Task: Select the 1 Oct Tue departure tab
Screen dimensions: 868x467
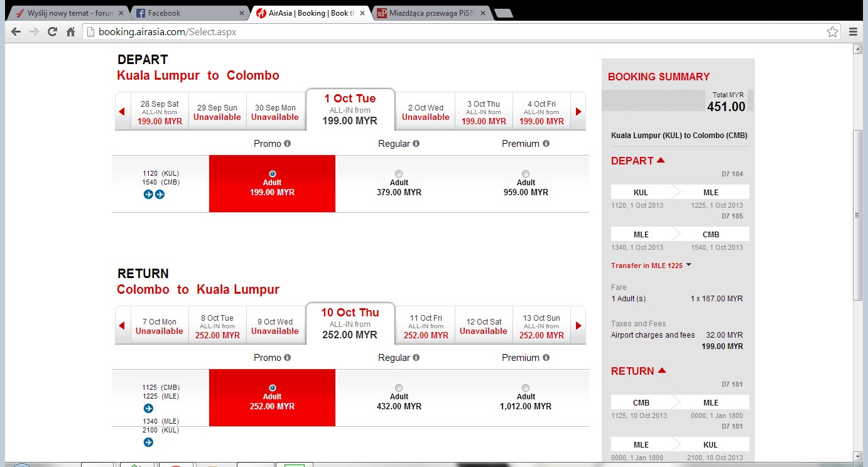Action: coord(350,109)
